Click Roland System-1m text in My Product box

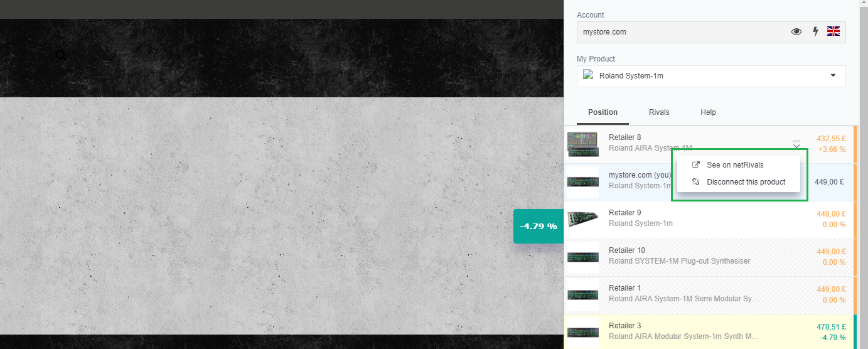click(x=631, y=76)
